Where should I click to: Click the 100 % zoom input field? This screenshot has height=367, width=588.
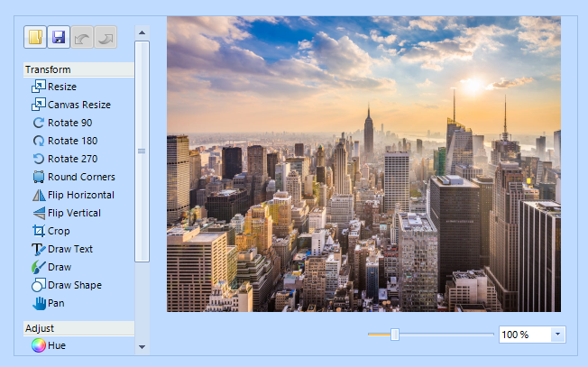click(x=525, y=335)
